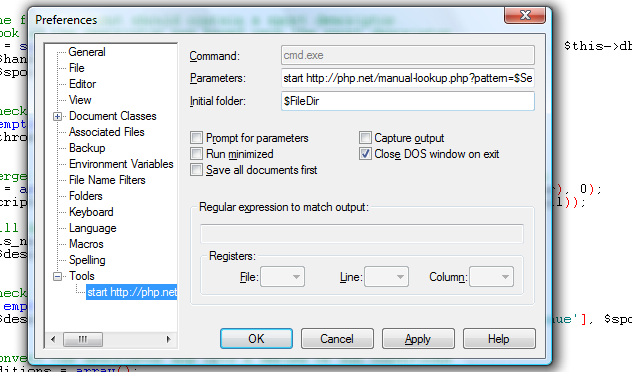Open Help for preferences

[x=499, y=339]
